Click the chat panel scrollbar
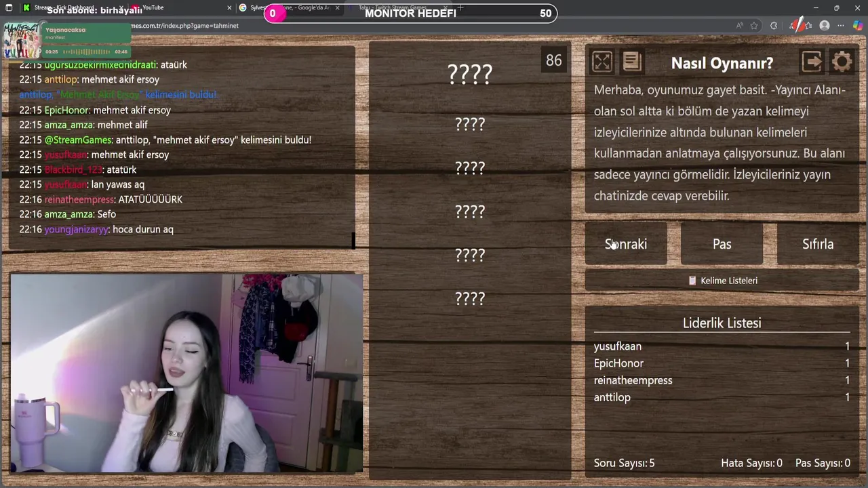Viewport: 868px width, 488px height. (x=353, y=241)
